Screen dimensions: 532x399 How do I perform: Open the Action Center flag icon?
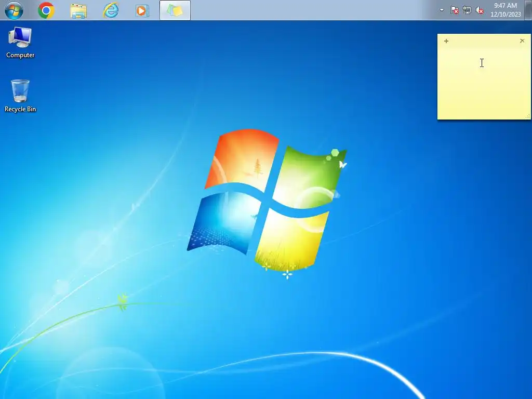[x=454, y=10]
